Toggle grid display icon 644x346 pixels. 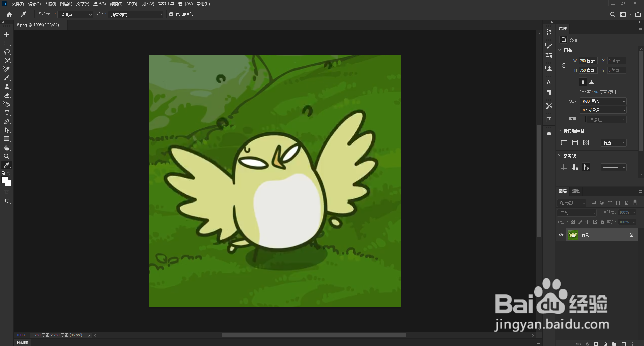(575, 142)
